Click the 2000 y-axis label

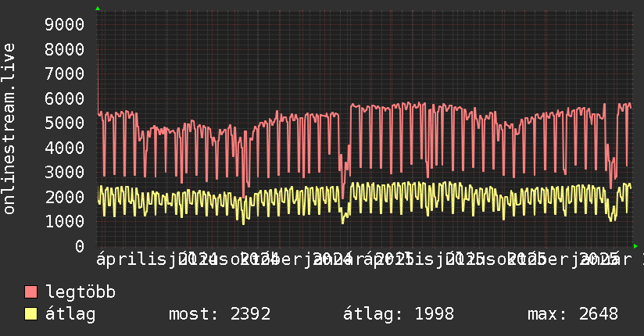coord(65,197)
